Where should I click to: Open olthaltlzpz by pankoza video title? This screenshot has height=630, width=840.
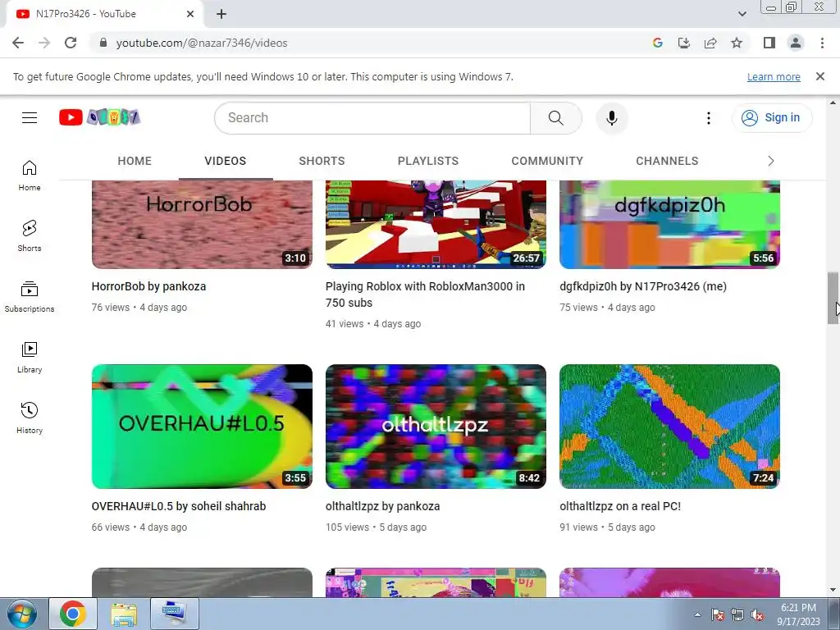click(x=382, y=506)
